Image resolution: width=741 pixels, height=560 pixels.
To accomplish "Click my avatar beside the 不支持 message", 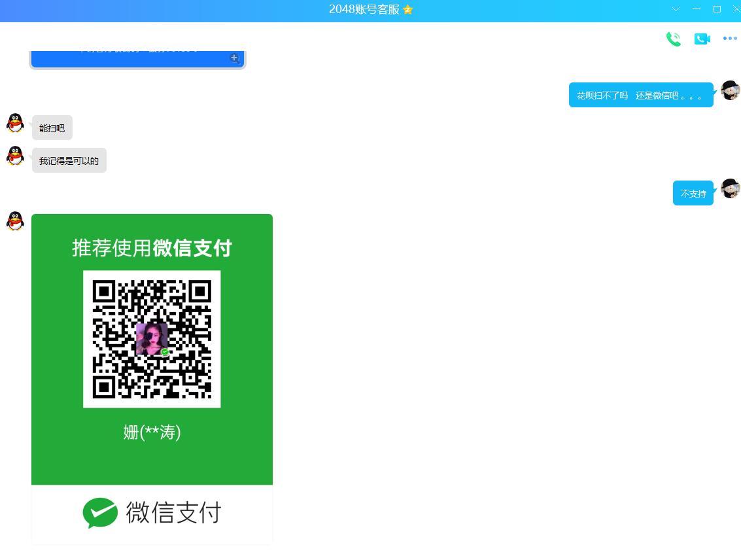I will click(x=730, y=188).
